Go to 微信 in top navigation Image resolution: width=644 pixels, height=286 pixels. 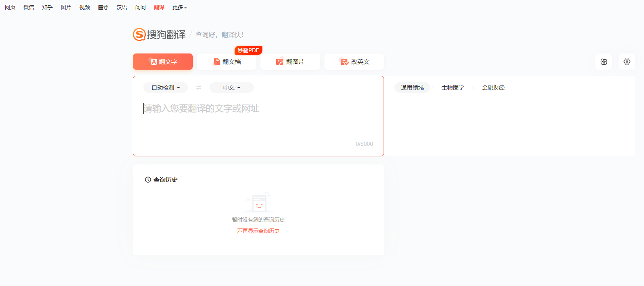point(29,7)
